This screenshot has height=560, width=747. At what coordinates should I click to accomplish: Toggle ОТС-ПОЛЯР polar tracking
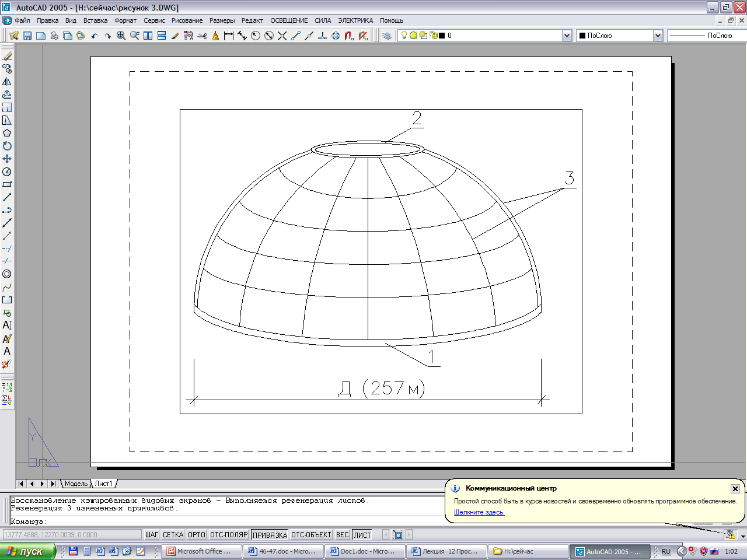[229, 534]
